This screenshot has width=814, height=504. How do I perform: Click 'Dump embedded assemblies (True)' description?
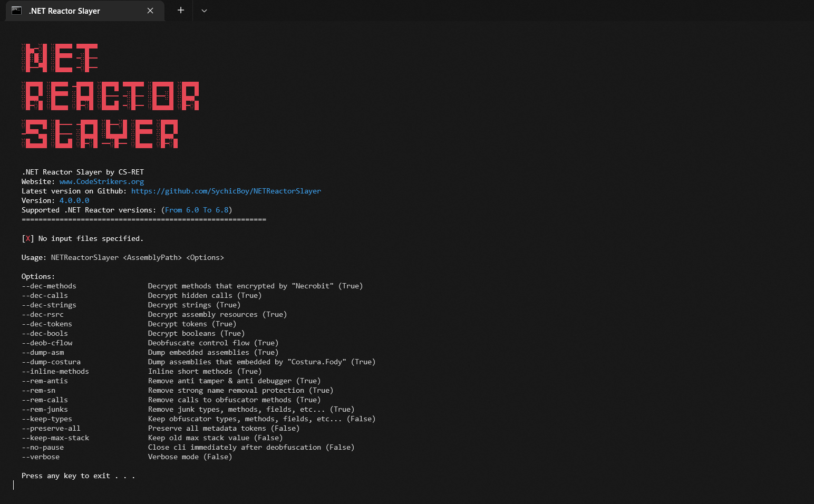click(213, 352)
